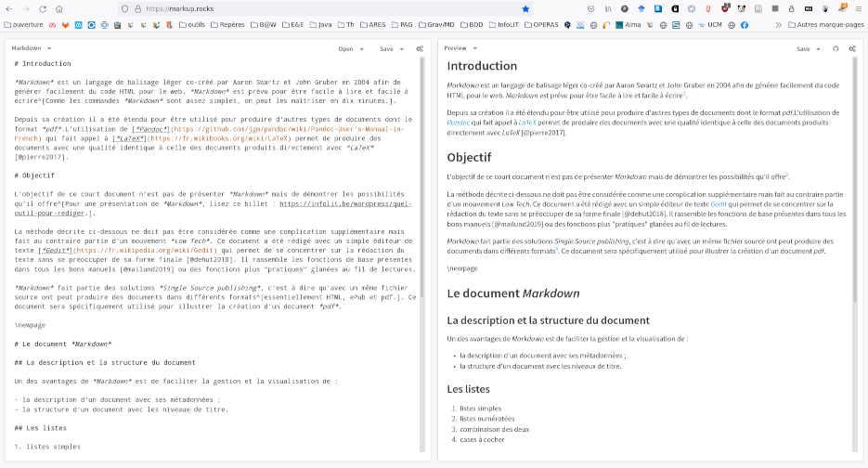Click 'La description et la structure' preview heading
This screenshot has width=868, height=468.
[x=548, y=320]
